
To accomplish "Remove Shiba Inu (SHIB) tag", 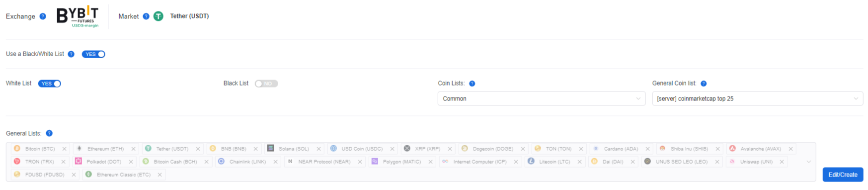I will 717,149.
